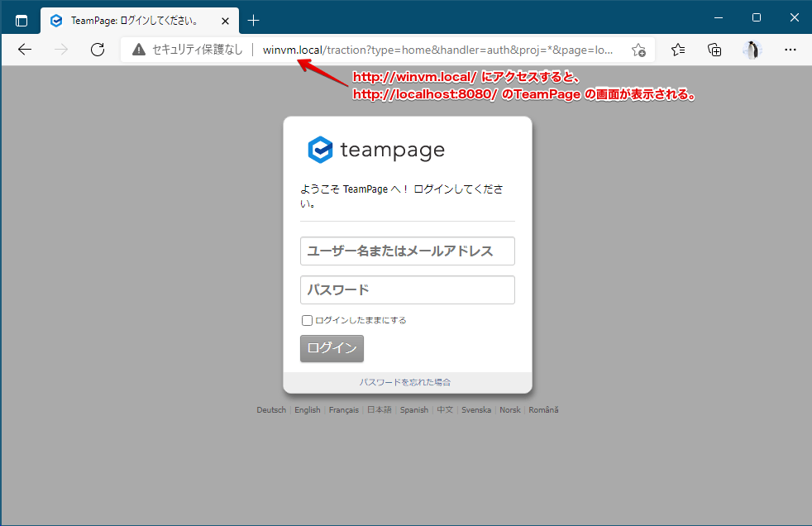Image resolution: width=812 pixels, height=526 pixels.
Task: Add this page to favorites star icon
Action: (x=638, y=50)
